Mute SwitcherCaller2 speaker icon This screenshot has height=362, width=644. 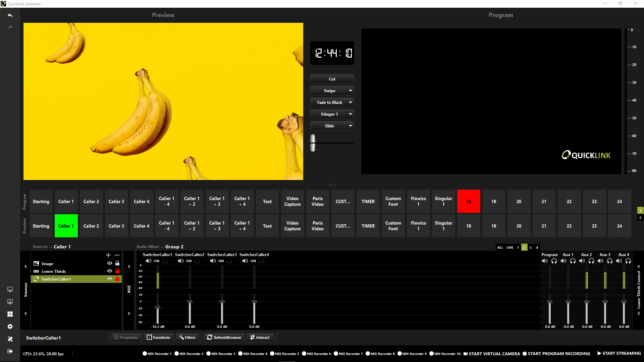point(181,261)
